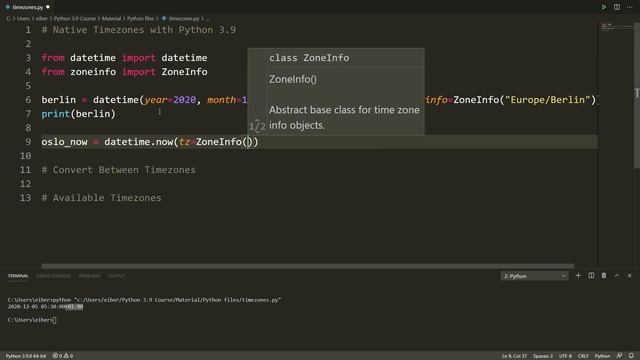
Task: Switch to the TERMINAL tab
Action: tap(18, 276)
